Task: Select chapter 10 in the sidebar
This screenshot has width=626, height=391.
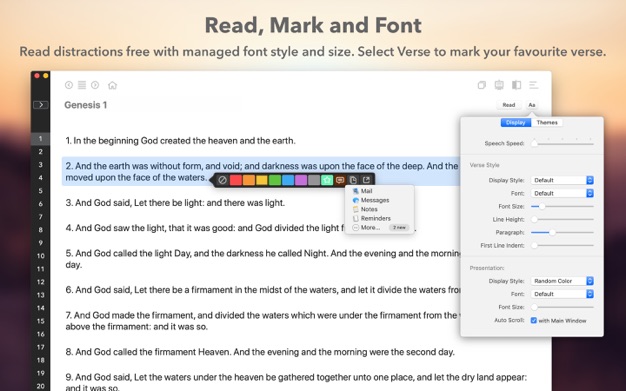Action: pyautogui.click(x=40, y=256)
